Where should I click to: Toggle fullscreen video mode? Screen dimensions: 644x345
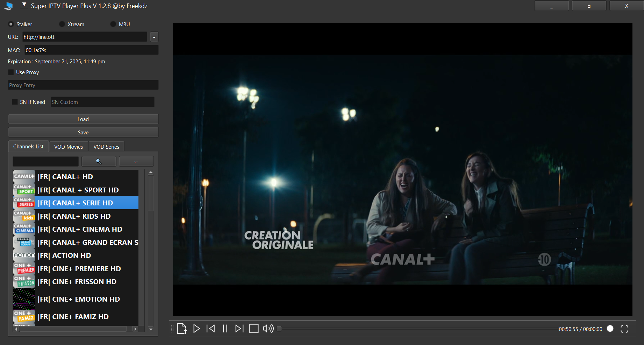click(624, 329)
